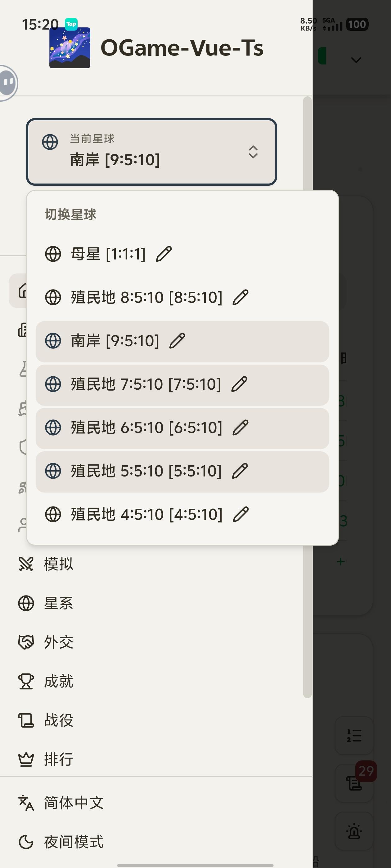This screenshot has height=868, width=391.
Task: Tap the floating pause button at left edge
Action: click(8, 83)
